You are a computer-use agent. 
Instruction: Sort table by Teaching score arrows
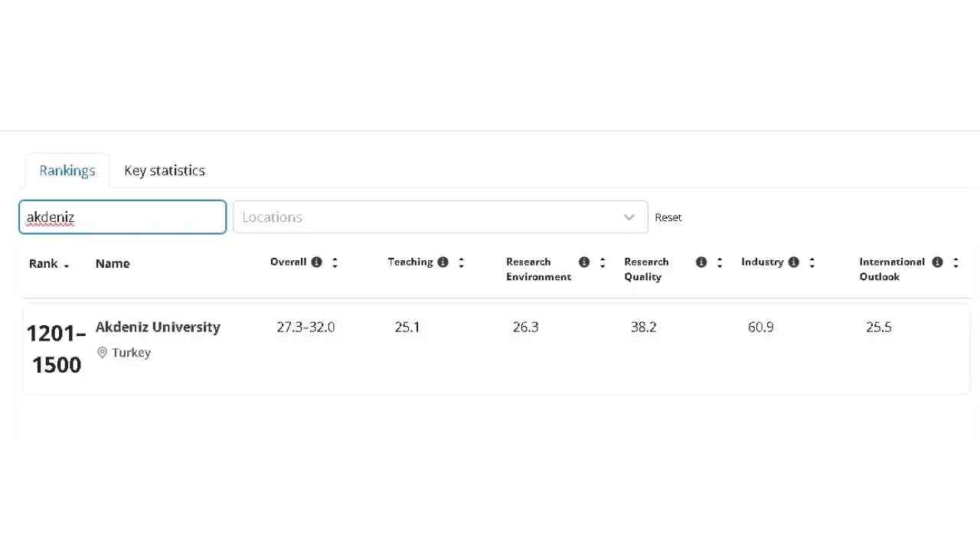click(461, 262)
